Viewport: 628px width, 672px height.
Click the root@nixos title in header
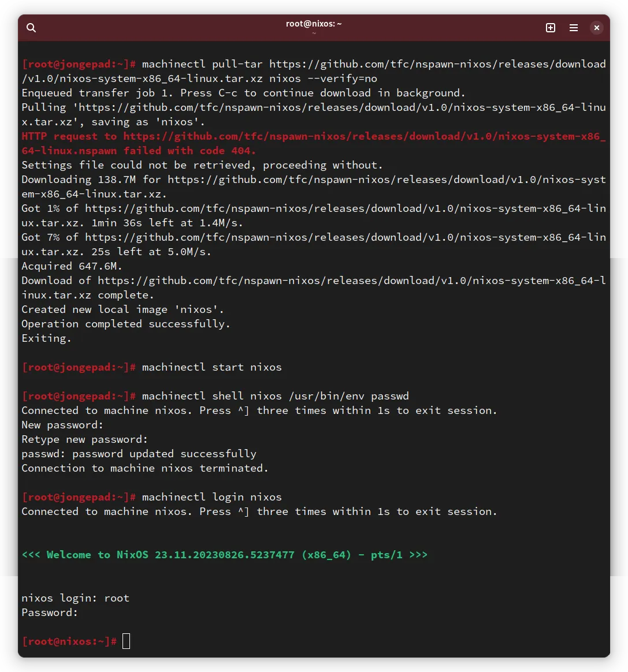pos(313,23)
